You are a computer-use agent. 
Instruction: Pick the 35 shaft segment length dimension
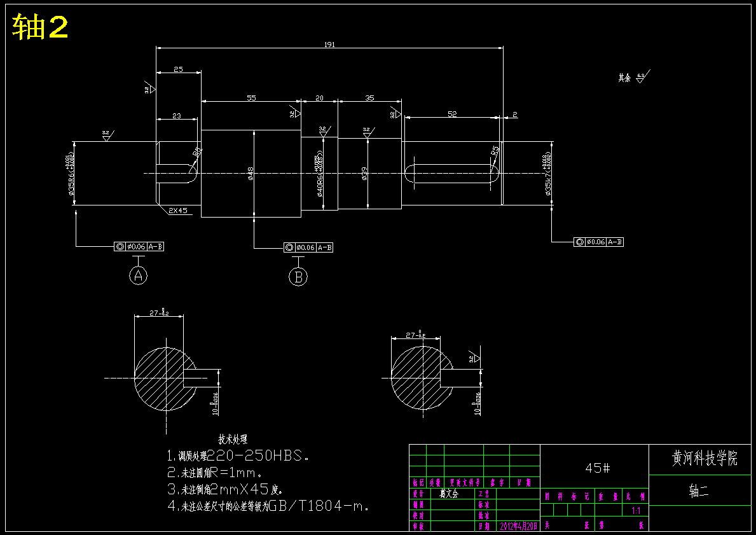click(369, 98)
